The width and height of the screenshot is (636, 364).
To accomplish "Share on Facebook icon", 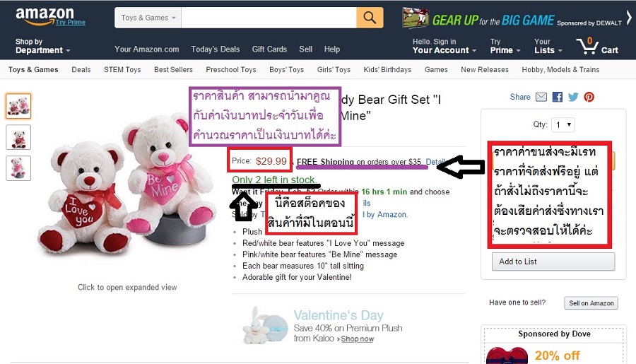I will click(x=558, y=97).
